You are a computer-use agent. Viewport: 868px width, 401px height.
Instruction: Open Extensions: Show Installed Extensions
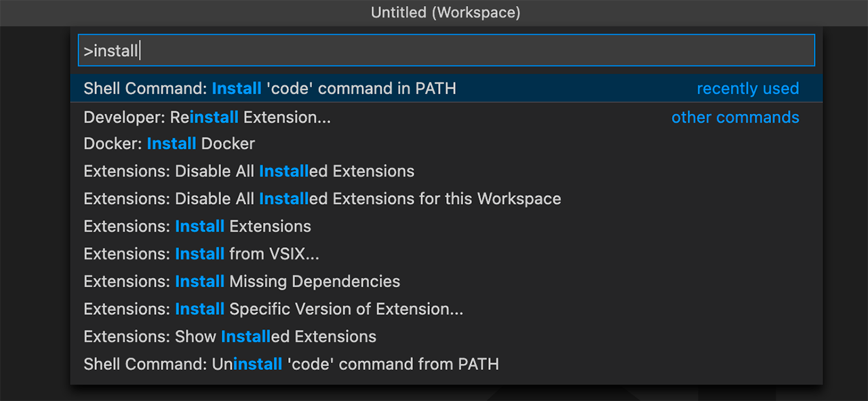[x=446, y=337]
